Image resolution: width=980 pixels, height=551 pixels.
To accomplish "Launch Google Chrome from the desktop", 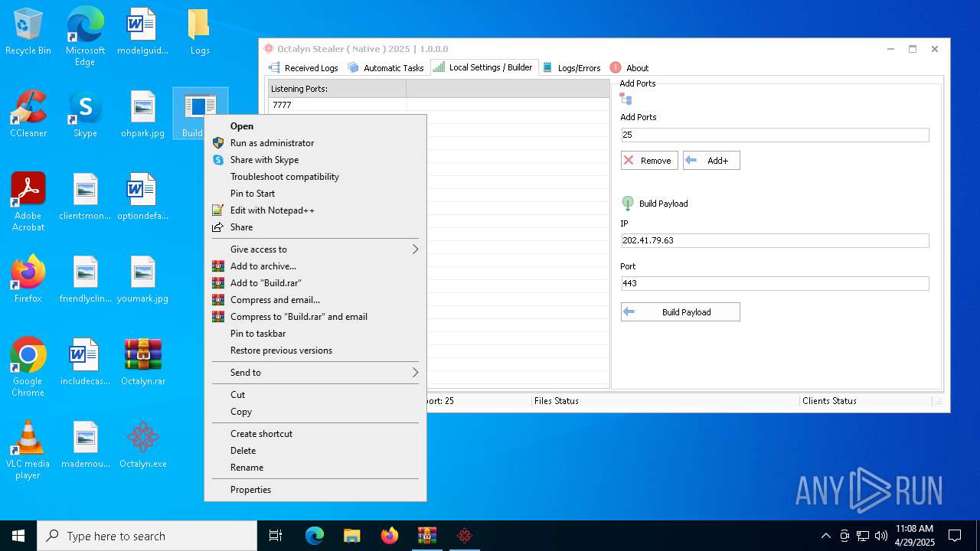I will tap(28, 367).
